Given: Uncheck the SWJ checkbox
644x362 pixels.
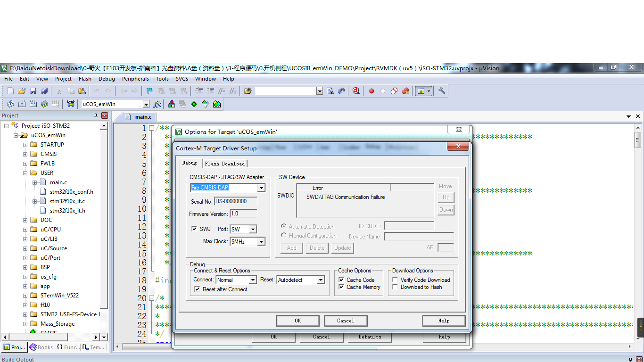Looking at the screenshot, I should [194, 229].
